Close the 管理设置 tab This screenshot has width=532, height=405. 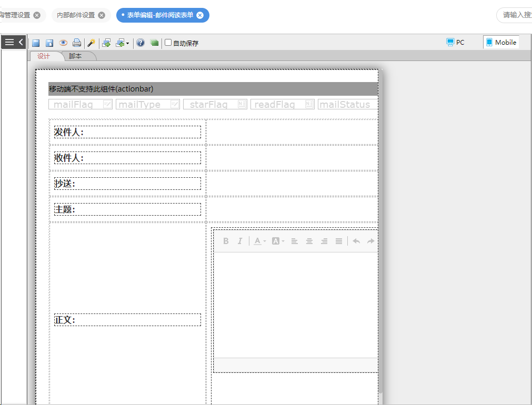coord(37,15)
